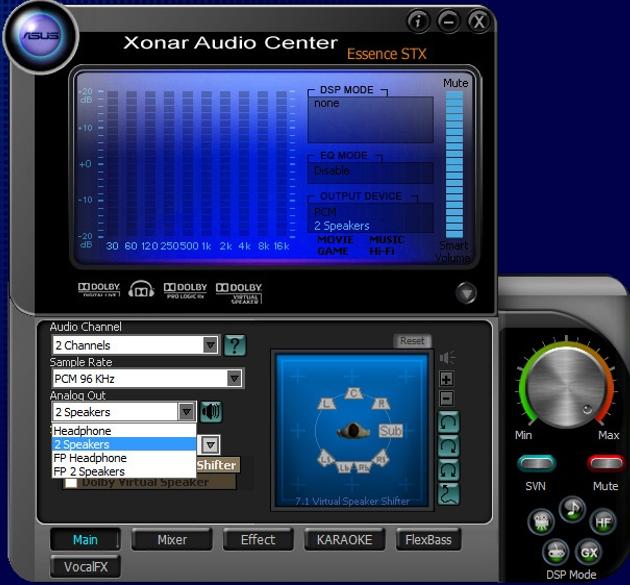Click the plus button beside the speaker shifter
Viewport: 630px width, 585px height.
tap(446, 378)
